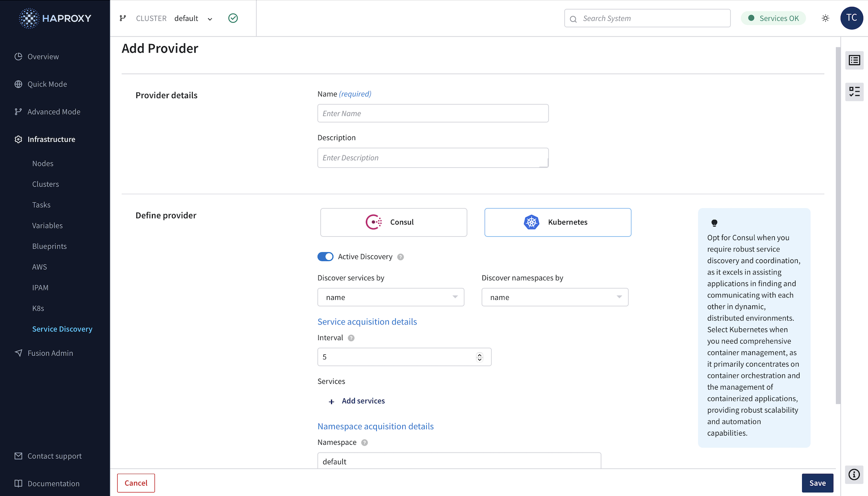Click the info icon at bottom right
868x496 pixels.
(854, 474)
